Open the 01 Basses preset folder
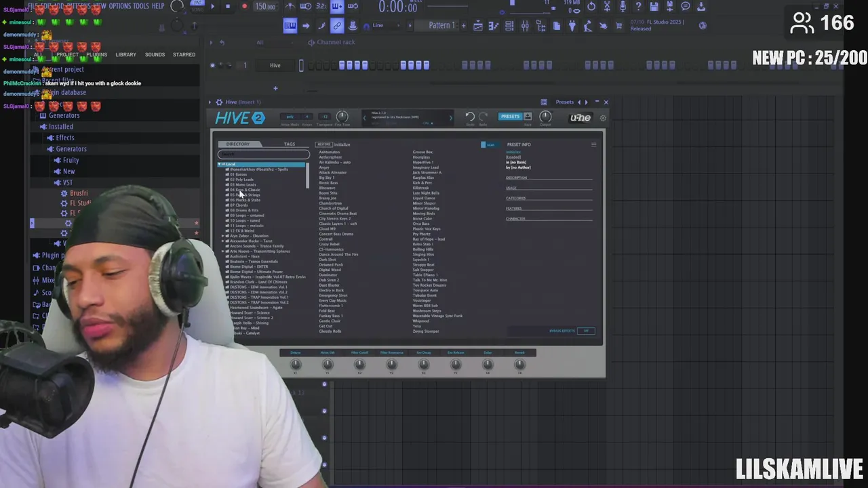The image size is (868, 488). pyautogui.click(x=238, y=174)
